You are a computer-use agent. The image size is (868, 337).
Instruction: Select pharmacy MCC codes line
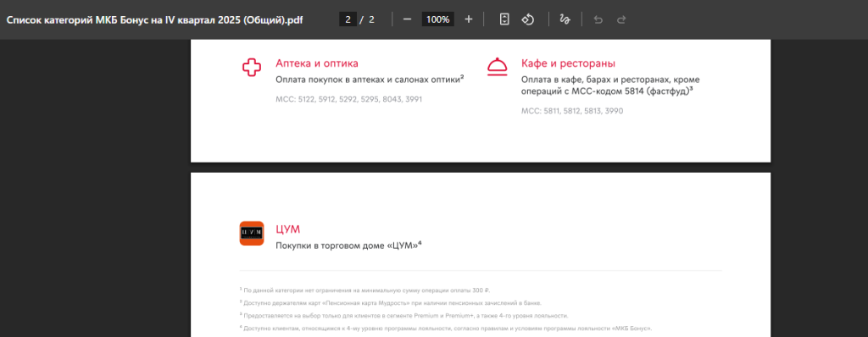pos(348,100)
